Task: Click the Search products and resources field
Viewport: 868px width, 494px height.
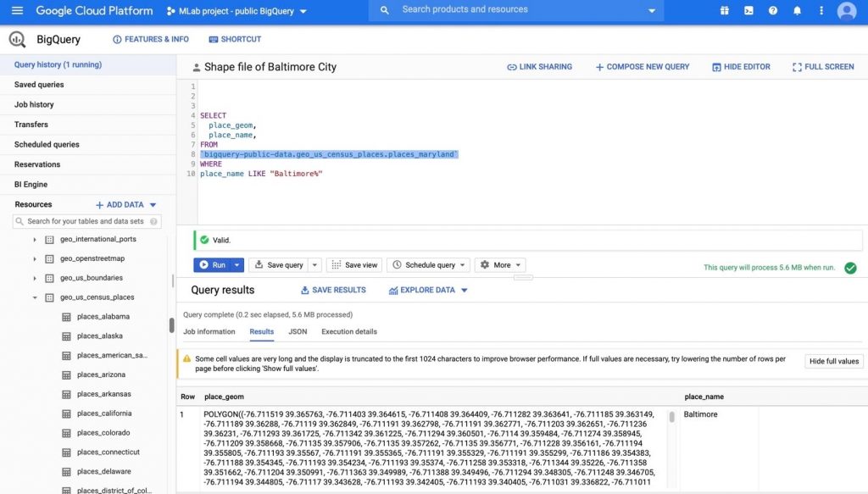Action: [516, 10]
